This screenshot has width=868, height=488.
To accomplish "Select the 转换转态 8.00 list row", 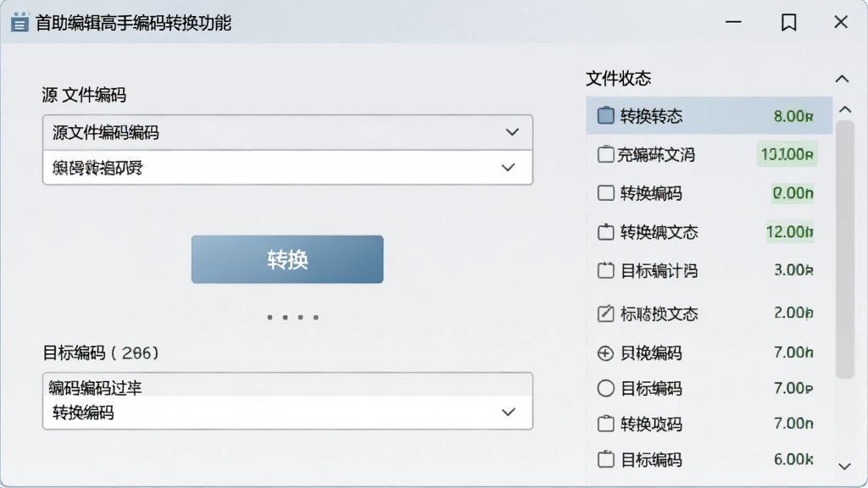I will tap(709, 115).
